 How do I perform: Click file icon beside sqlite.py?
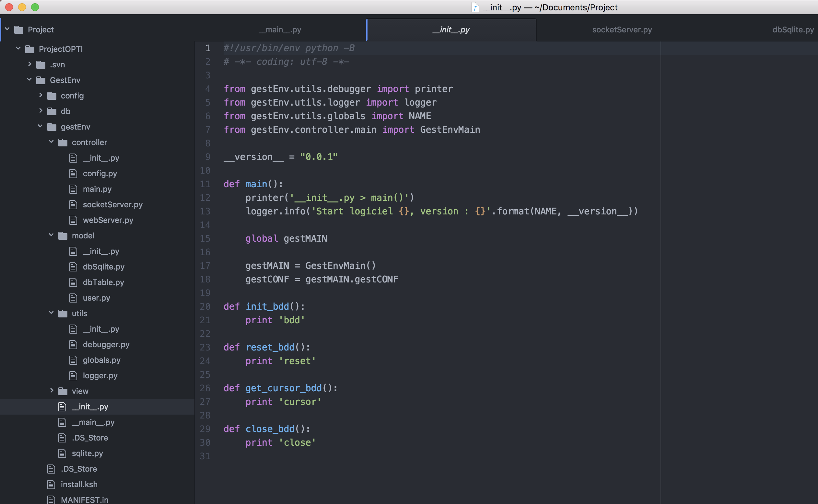62,454
